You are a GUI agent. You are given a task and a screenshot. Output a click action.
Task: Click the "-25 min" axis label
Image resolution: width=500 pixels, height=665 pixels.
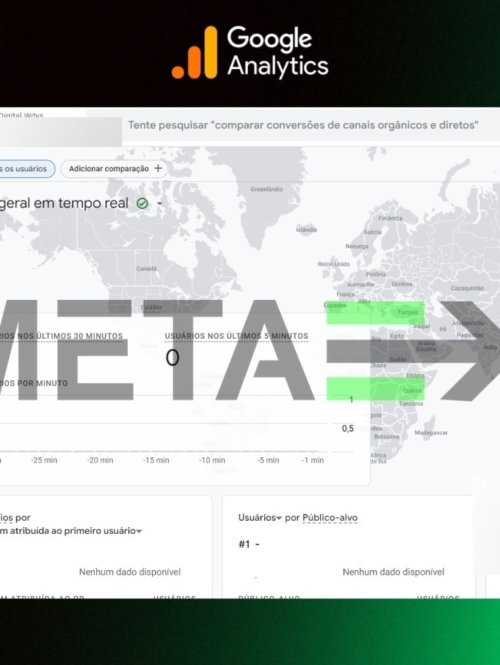coord(44,460)
